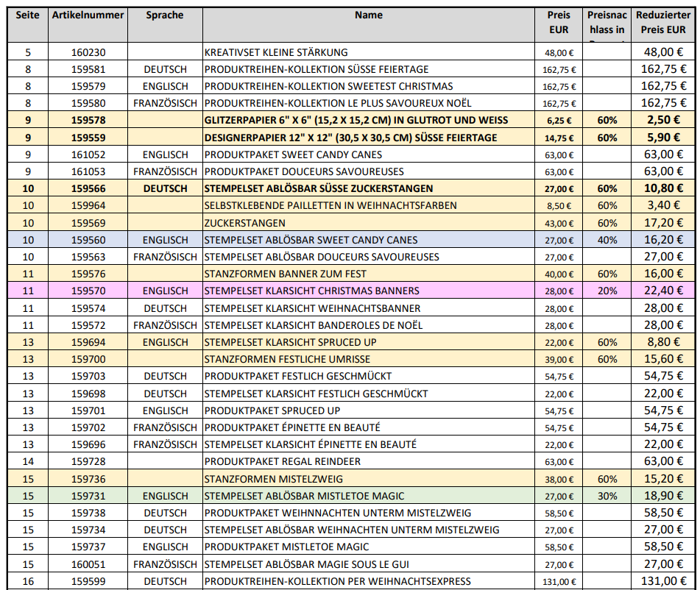The width and height of the screenshot is (700, 590).
Task: Click price 6,25 € cell
Action: coord(559,120)
